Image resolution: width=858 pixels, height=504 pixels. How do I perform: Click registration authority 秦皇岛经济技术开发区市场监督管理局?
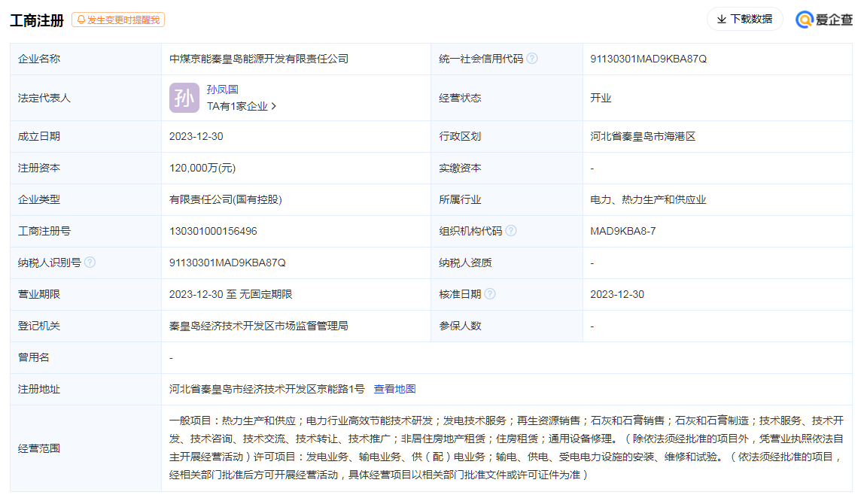259,326
